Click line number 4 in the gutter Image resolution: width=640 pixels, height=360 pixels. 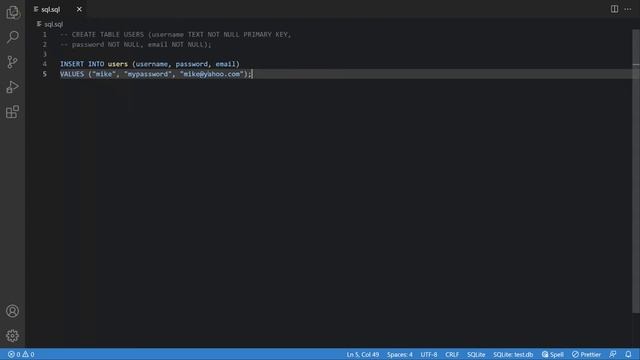pyautogui.click(x=45, y=64)
